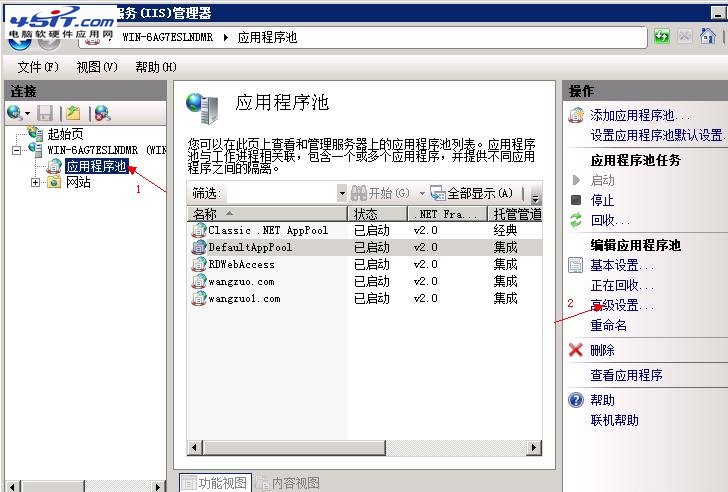Expand the 网站 node
Viewport: 728px width, 492px height.
click(35, 182)
